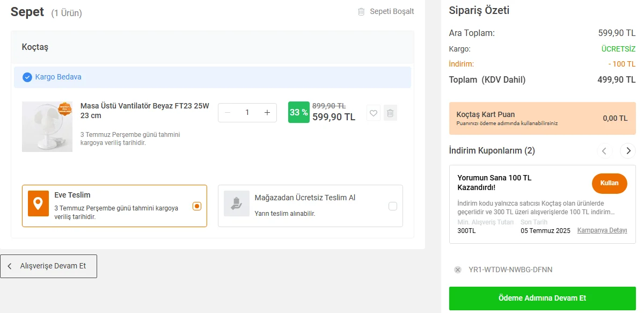The width and height of the screenshot is (644, 313).
Task: Apply coupon with Kullan button
Action: click(x=609, y=183)
